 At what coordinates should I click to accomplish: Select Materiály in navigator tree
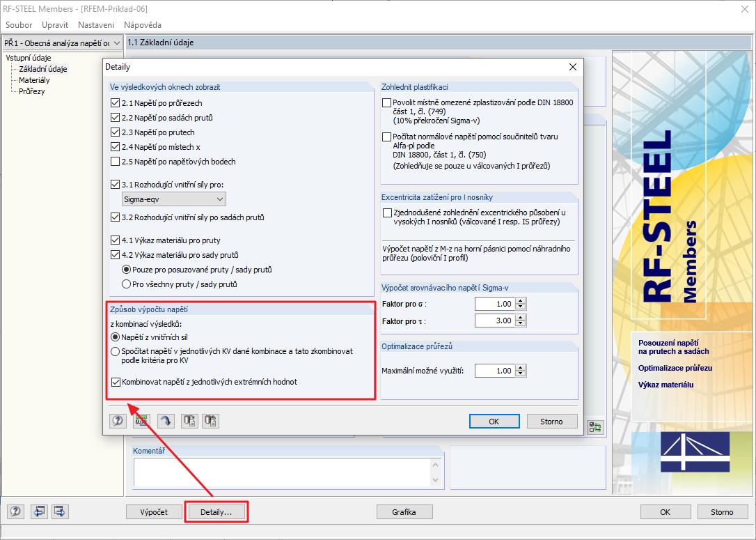pos(34,80)
